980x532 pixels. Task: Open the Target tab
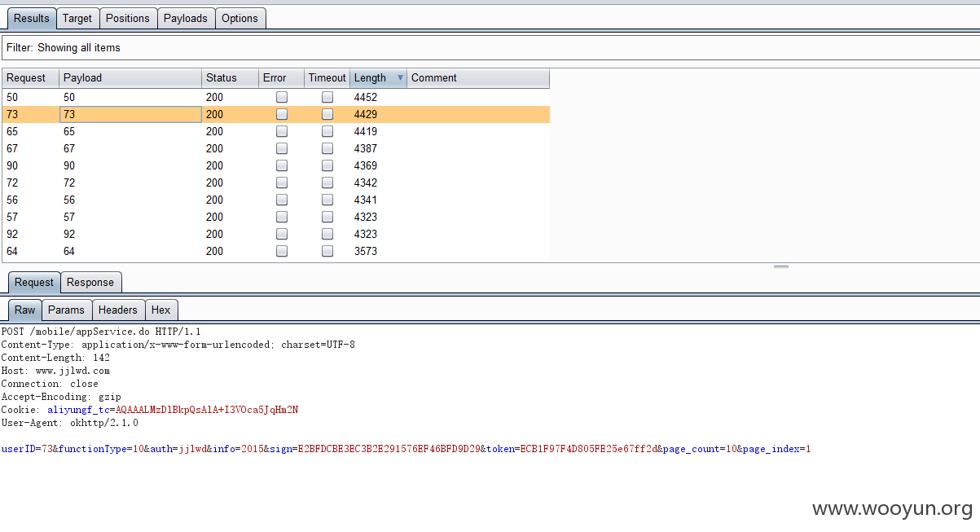point(77,18)
